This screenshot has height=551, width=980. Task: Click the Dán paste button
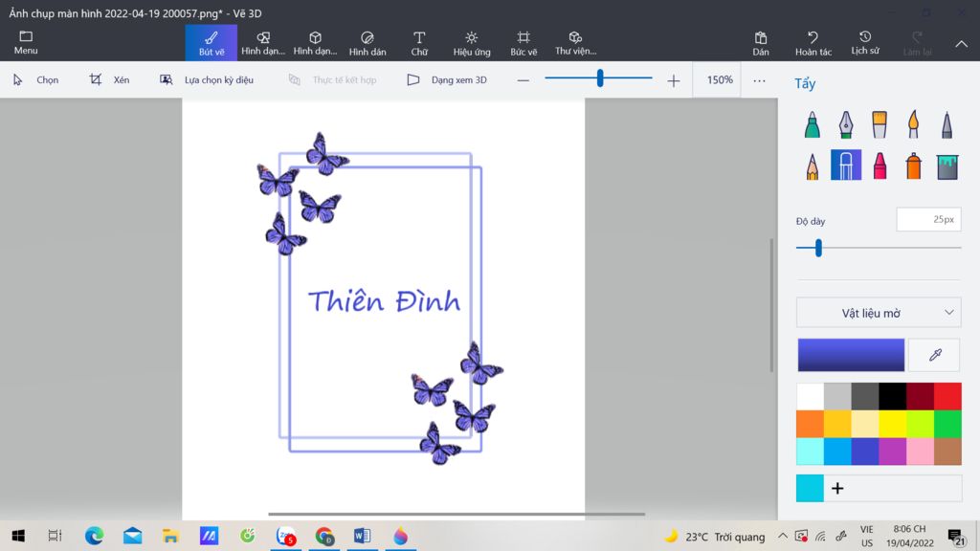(x=761, y=42)
